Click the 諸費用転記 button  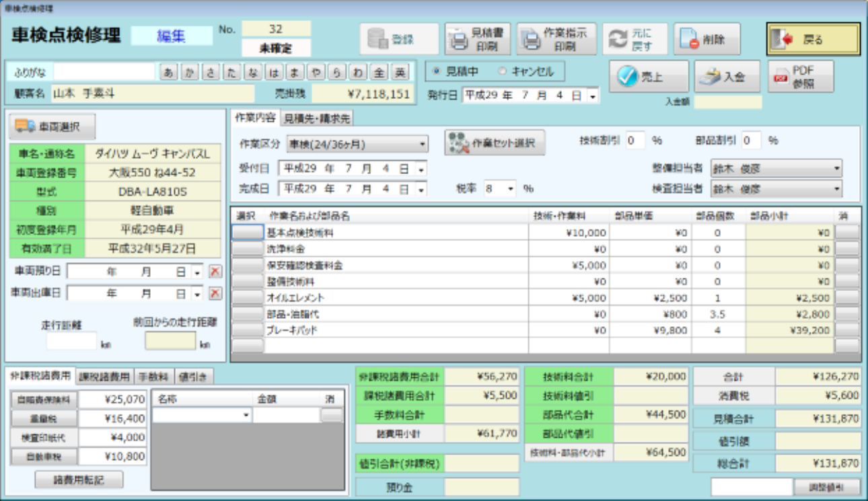pyautogui.click(x=79, y=480)
